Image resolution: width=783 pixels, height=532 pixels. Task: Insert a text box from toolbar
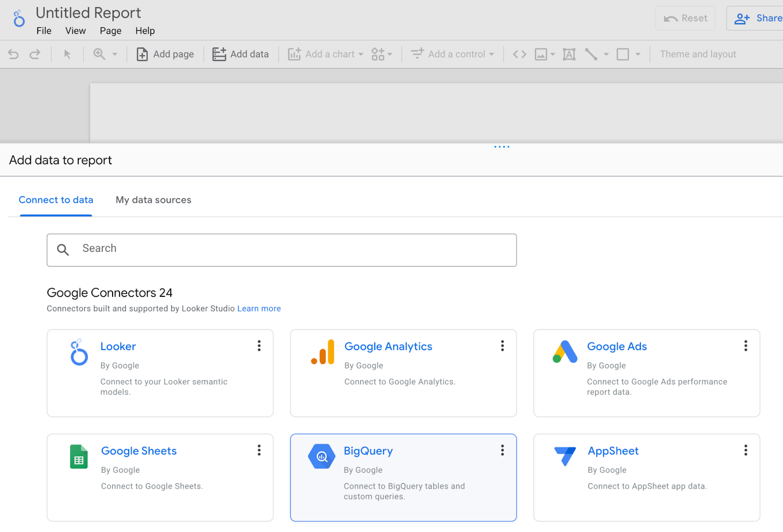(x=569, y=54)
